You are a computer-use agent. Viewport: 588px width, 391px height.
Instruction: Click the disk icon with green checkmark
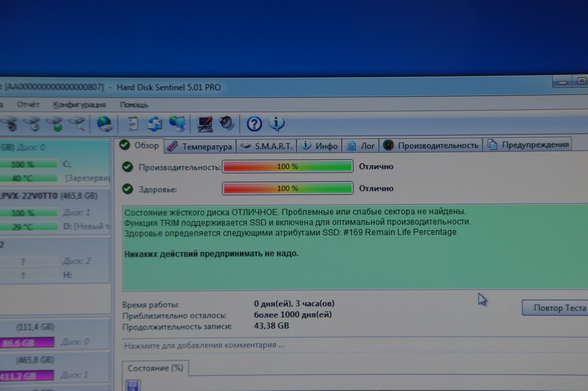pos(55,124)
